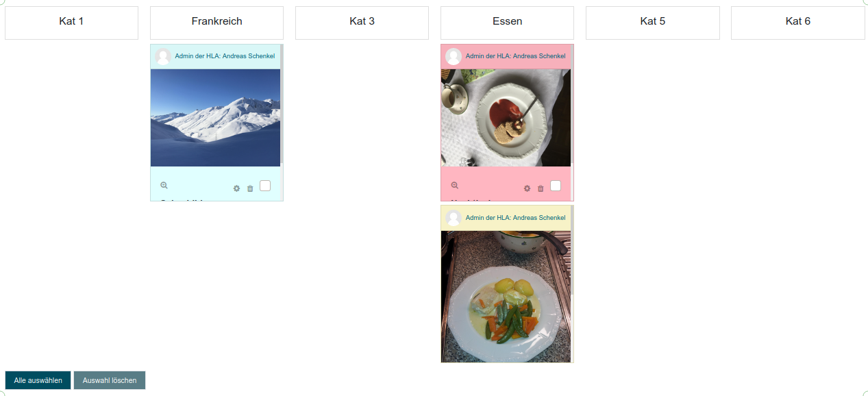The image size is (868, 396).
Task: Open the Kat 1 category header
Action: click(x=71, y=23)
